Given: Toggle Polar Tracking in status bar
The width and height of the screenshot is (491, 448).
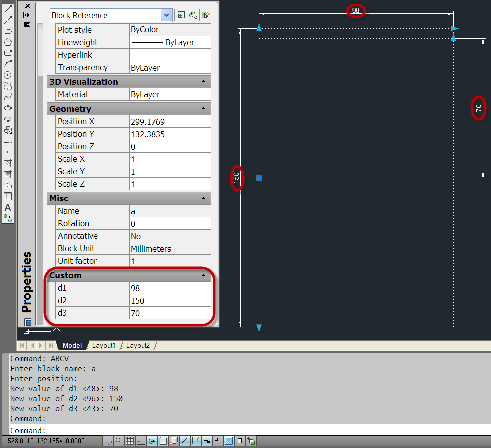Looking at the screenshot, I should (x=152, y=441).
